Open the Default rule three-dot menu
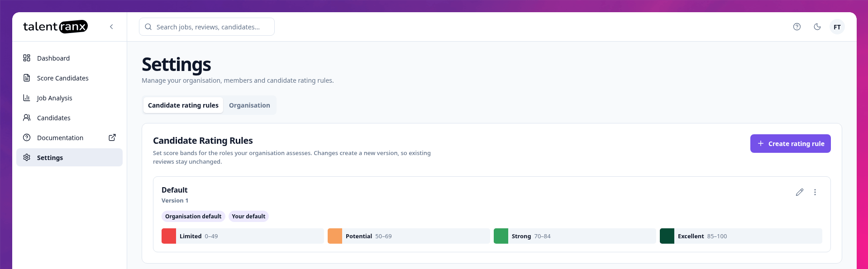868x269 pixels. [x=815, y=192]
